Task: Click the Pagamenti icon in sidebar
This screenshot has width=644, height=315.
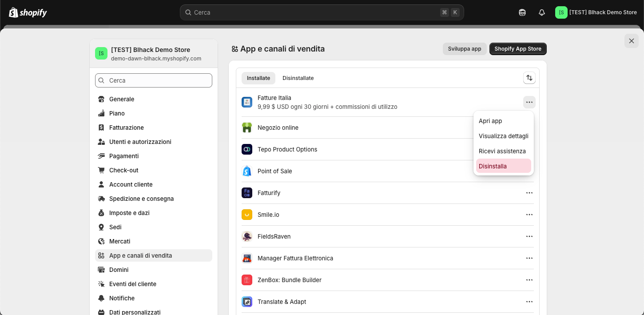Action: click(x=101, y=156)
